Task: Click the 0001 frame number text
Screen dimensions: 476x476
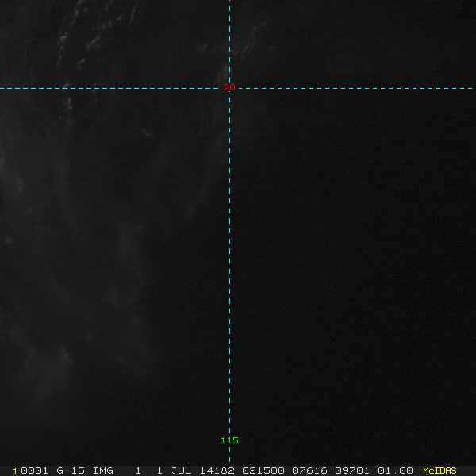Action: (34, 470)
